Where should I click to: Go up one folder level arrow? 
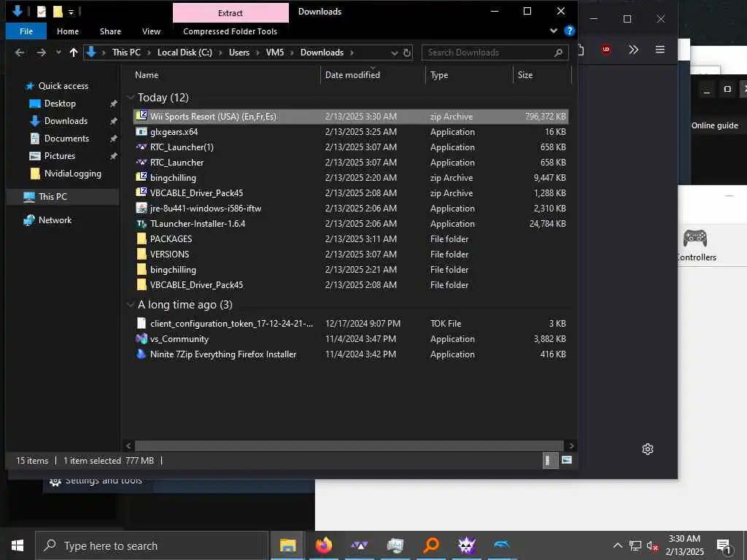click(x=74, y=52)
